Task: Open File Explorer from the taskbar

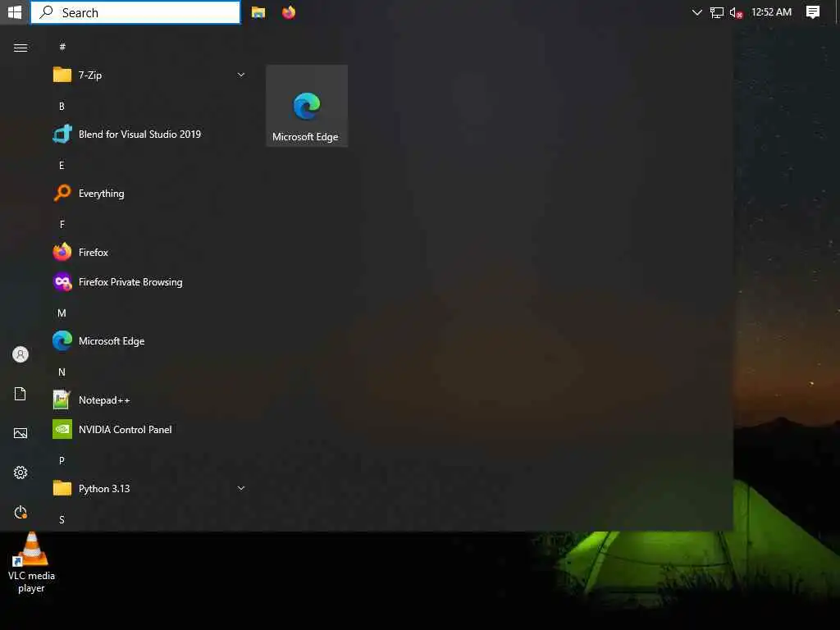Action: point(258,12)
